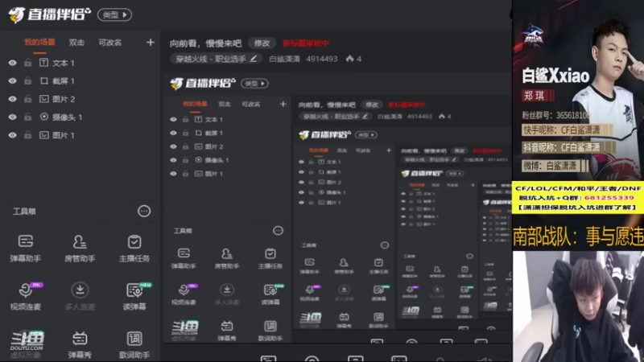
Task: Switch to the 可改名 scene tab
Action: click(109, 43)
